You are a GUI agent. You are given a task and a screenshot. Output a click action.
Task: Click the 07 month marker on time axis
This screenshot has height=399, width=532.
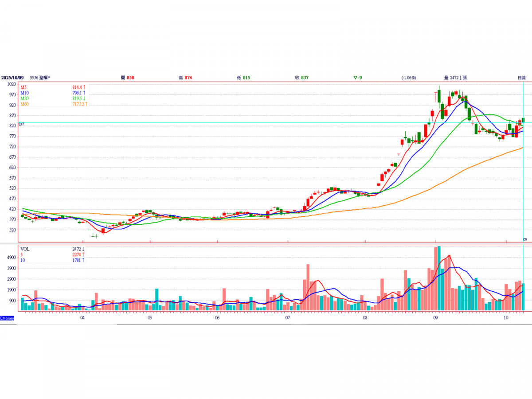coord(288,318)
